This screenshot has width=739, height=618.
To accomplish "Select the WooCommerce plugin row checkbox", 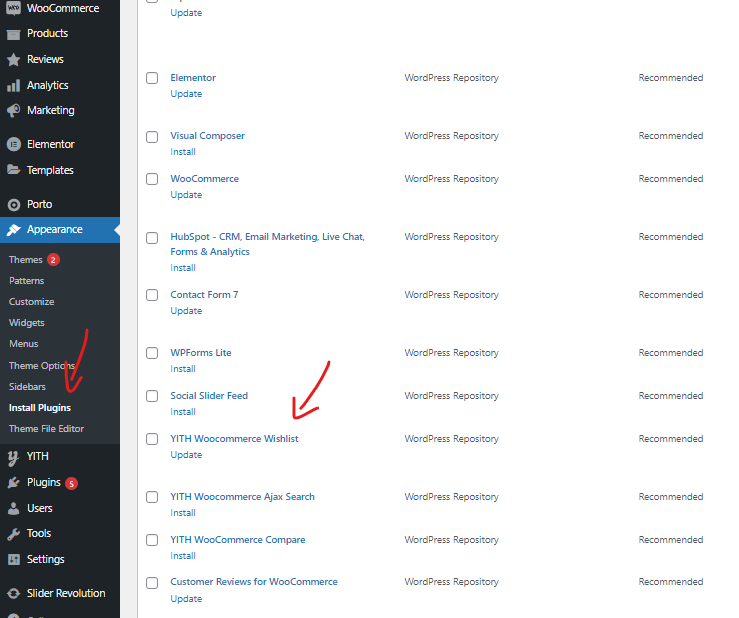I will click(x=152, y=179).
